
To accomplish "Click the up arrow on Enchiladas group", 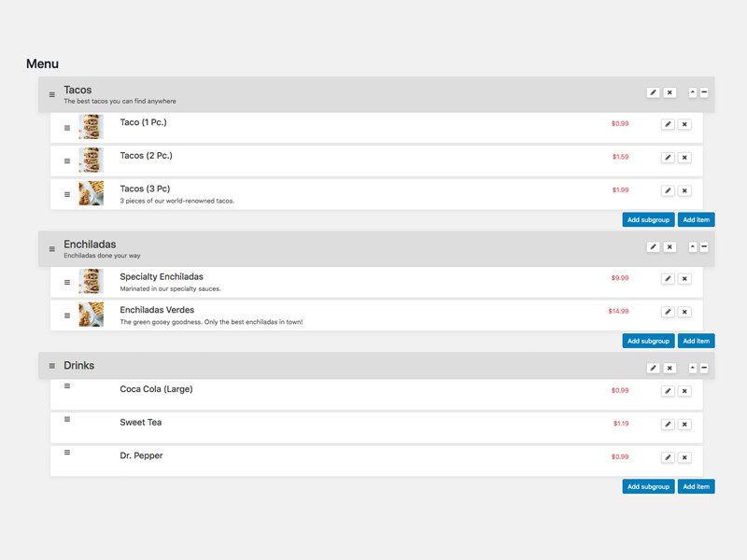I will [693, 247].
